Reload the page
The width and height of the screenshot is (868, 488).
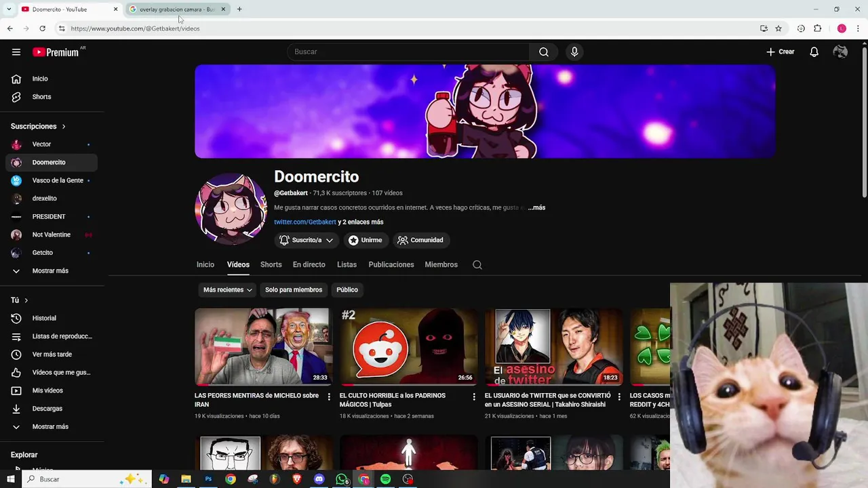click(42, 28)
